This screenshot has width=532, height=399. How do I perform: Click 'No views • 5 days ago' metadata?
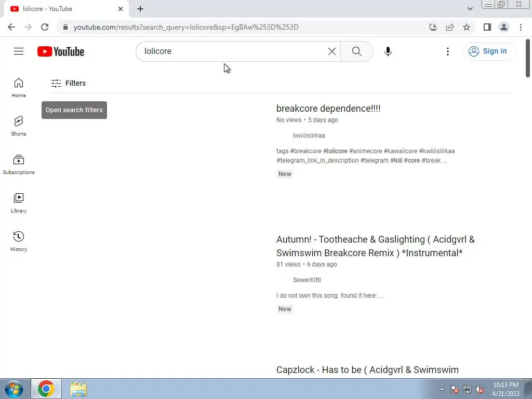point(307,120)
